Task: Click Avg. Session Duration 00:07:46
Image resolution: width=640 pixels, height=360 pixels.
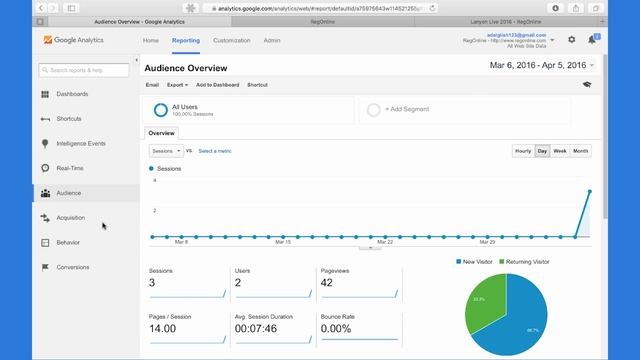Action: (x=256, y=329)
